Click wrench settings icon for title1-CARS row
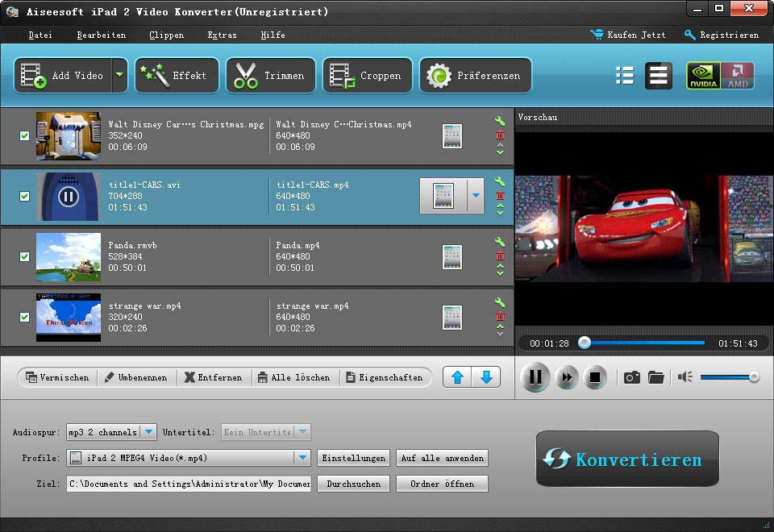This screenshot has width=774, height=532. tap(500, 181)
